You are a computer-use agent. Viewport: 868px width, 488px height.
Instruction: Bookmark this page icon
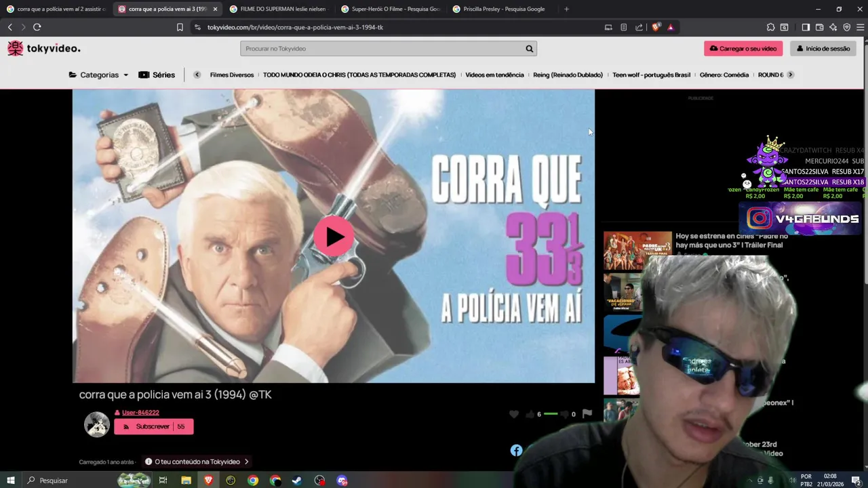point(180,27)
